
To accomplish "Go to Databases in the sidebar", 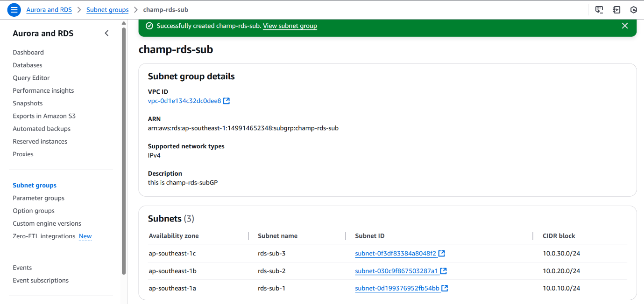I will (x=28, y=65).
